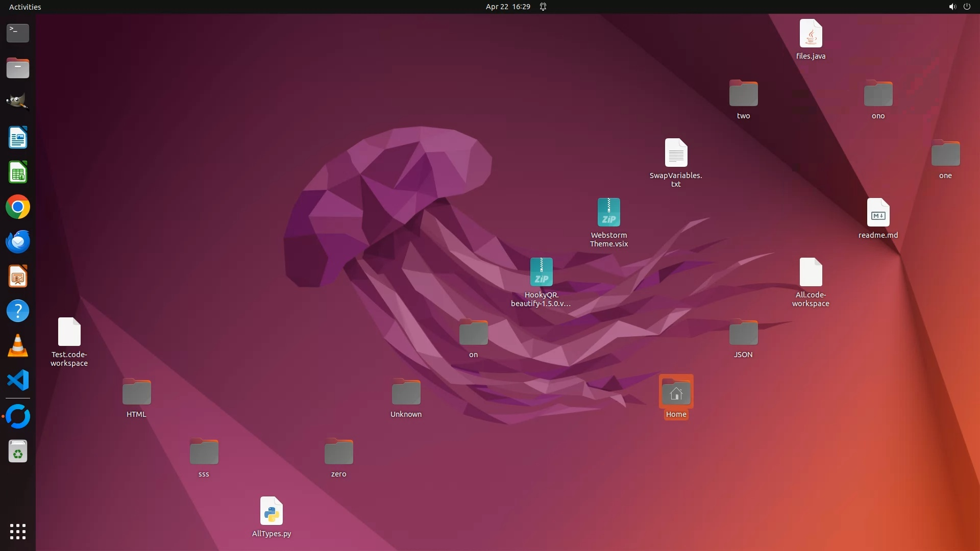Open the date and time menu

click(507, 7)
